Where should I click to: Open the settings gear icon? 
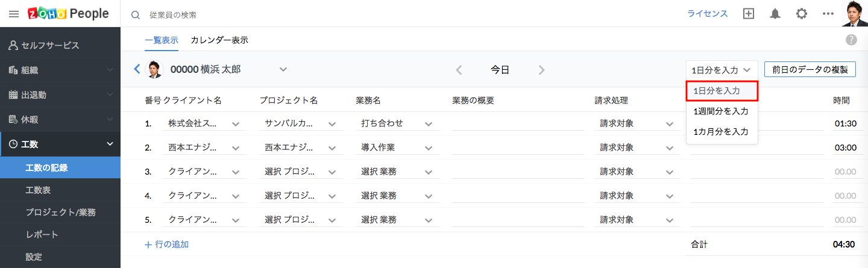click(x=802, y=14)
